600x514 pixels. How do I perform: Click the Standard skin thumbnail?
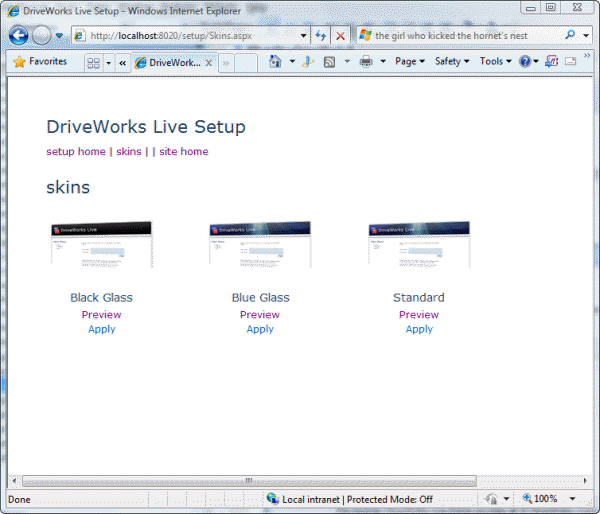click(419, 244)
